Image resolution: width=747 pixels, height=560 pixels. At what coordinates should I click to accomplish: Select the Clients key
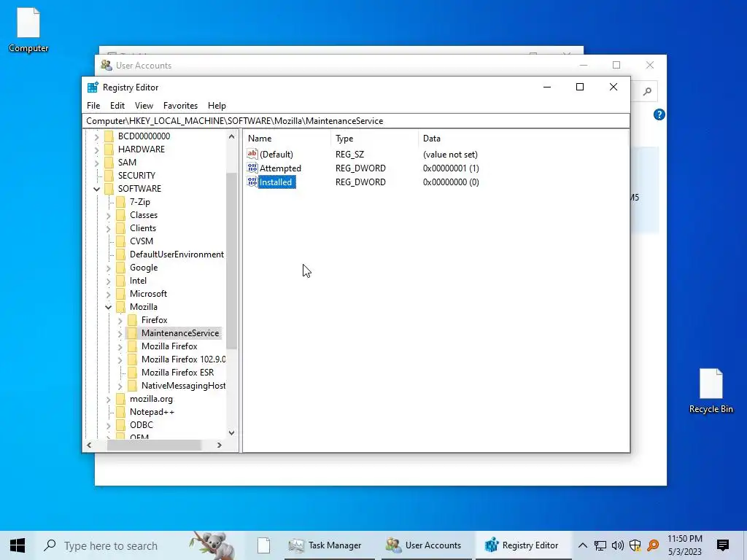[x=143, y=228]
